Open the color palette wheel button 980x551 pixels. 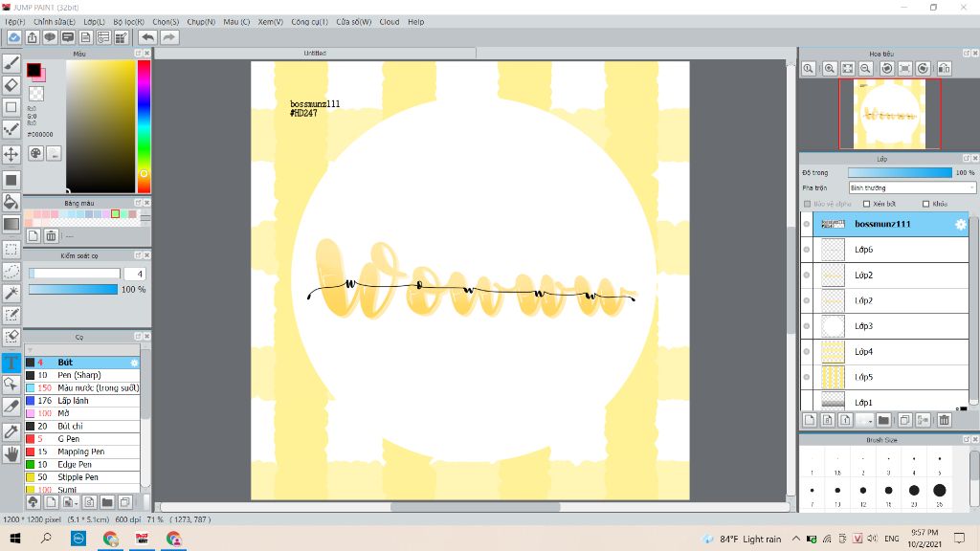pyautogui.click(x=35, y=153)
